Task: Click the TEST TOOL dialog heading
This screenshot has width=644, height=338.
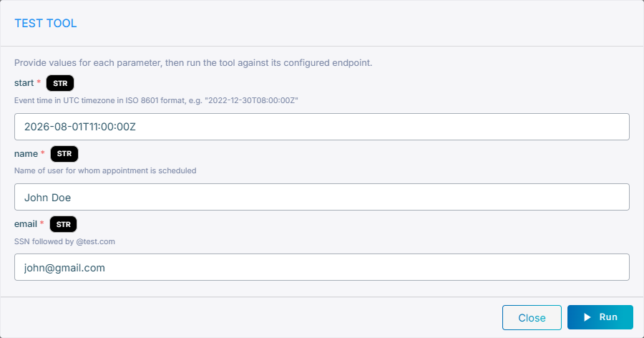Action: (x=46, y=23)
